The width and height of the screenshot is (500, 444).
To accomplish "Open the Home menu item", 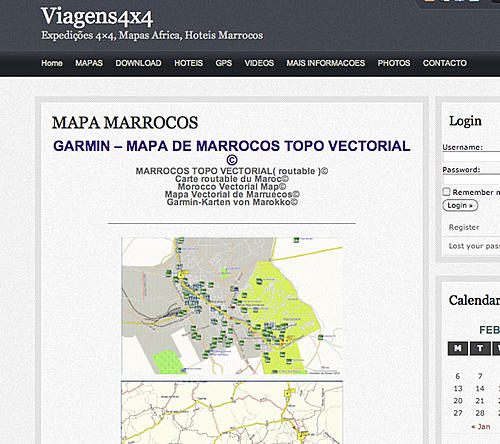I will pyautogui.click(x=52, y=63).
